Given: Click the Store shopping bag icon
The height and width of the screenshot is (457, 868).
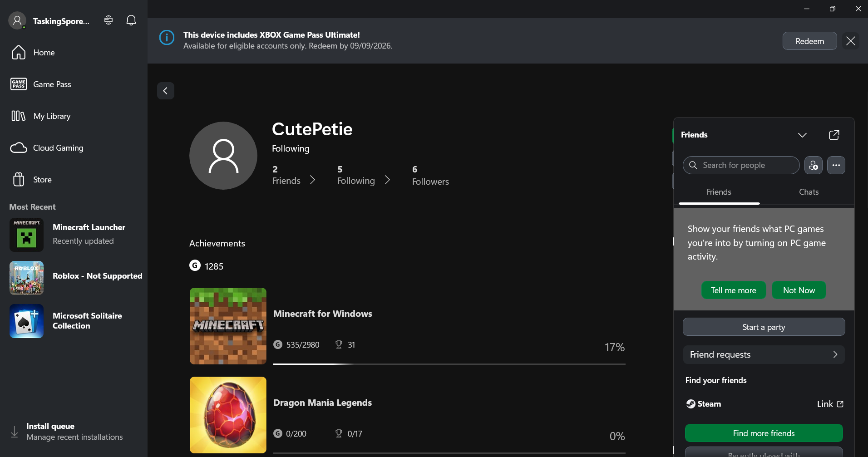Looking at the screenshot, I should 19,179.
